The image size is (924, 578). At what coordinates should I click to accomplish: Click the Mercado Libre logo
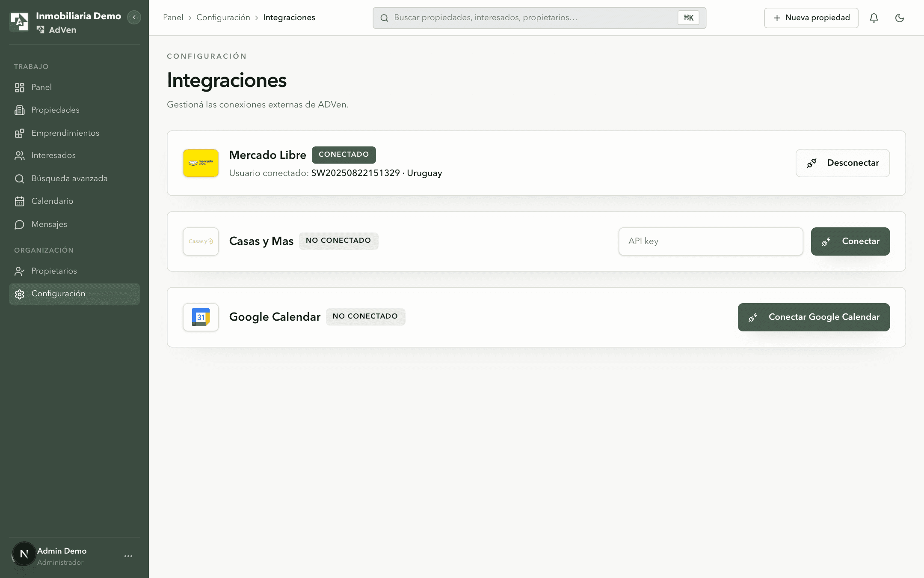[201, 163]
